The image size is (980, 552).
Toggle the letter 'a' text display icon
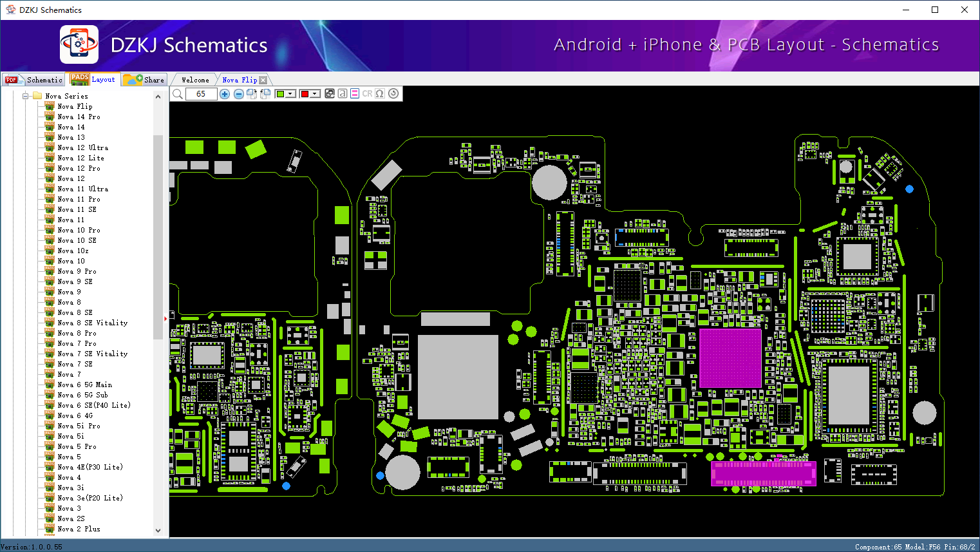click(343, 93)
